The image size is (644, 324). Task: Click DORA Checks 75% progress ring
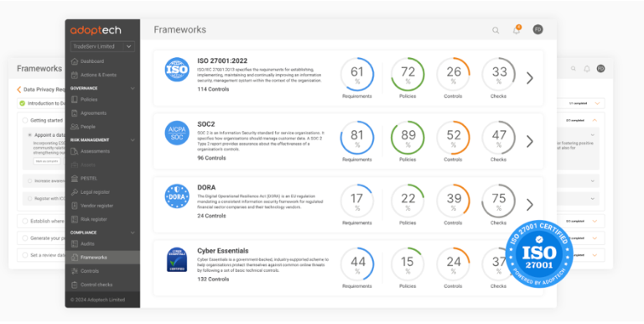[498, 201]
